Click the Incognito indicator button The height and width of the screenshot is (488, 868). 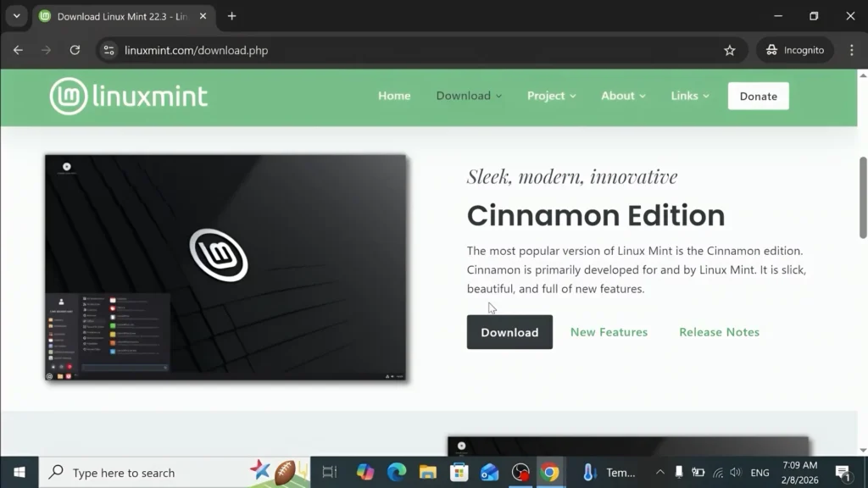795,50
